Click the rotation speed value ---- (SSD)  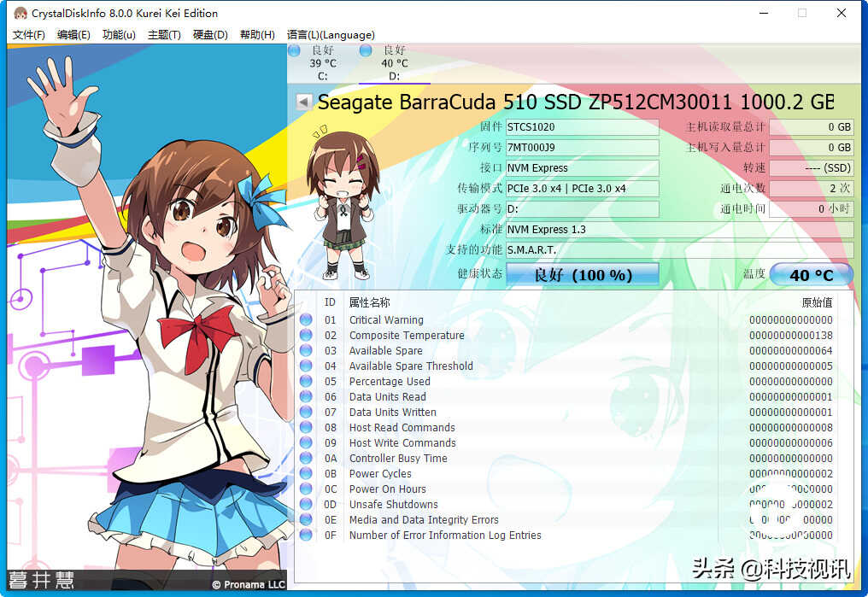(811, 167)
